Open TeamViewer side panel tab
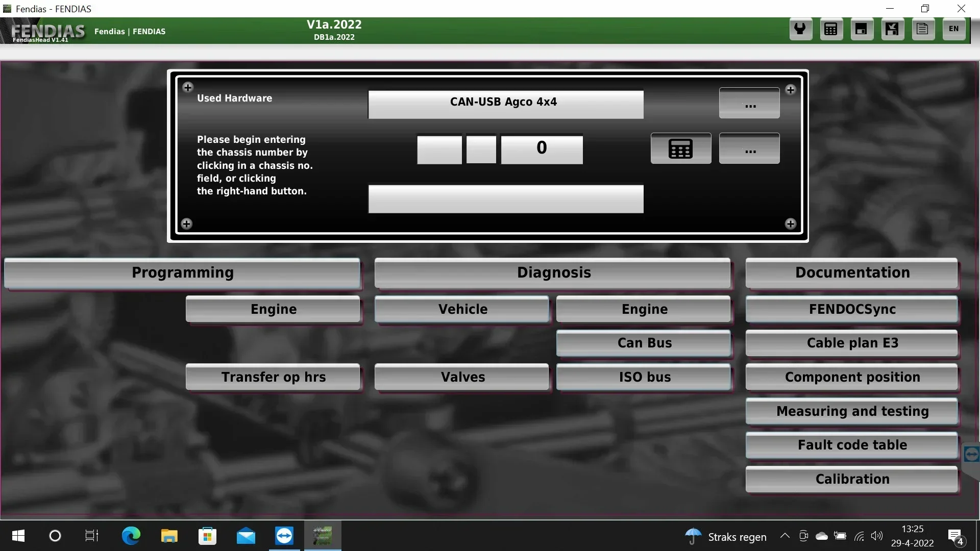Viewport: 980px width, 551px height. pyautogui.click(x=971, y=454)
